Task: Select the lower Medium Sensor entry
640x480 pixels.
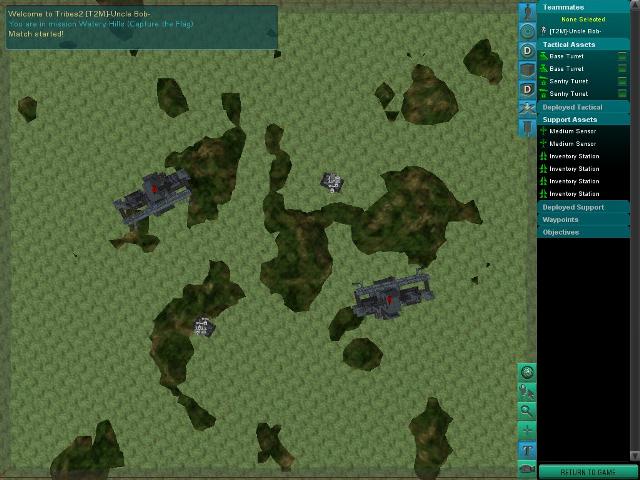Action: coord(583,144)
